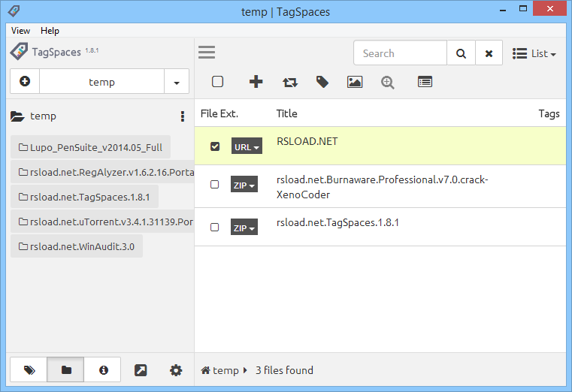Click the create new file plus icon
Viewport: 572px width, 392px height.
tap(256, 82)
